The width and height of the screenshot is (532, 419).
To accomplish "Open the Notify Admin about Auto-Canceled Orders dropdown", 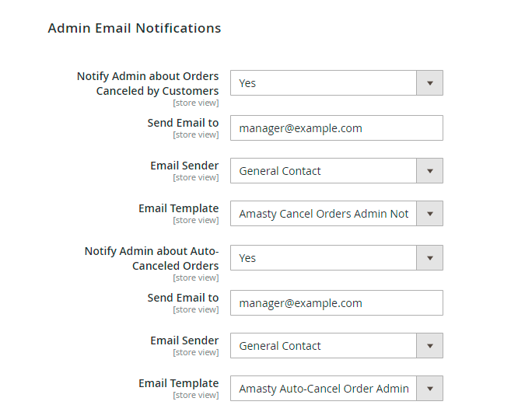I will click(x=336, y=258).
